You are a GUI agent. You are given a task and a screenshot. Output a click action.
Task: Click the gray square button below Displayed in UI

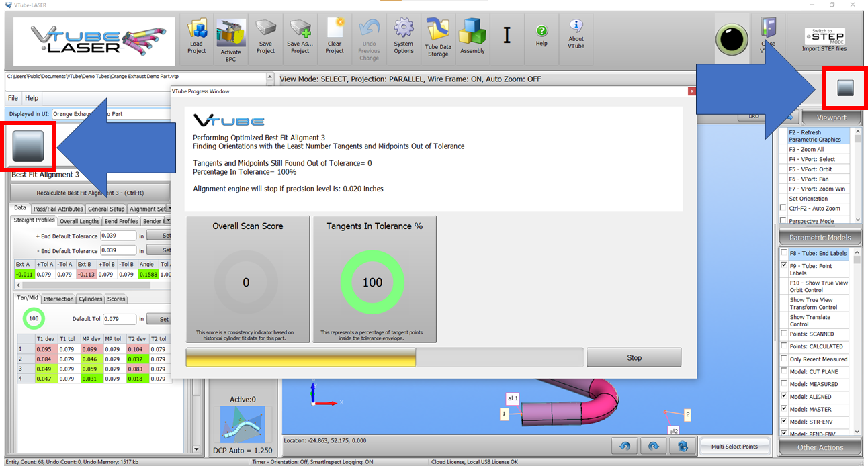(x=28, y=146)
